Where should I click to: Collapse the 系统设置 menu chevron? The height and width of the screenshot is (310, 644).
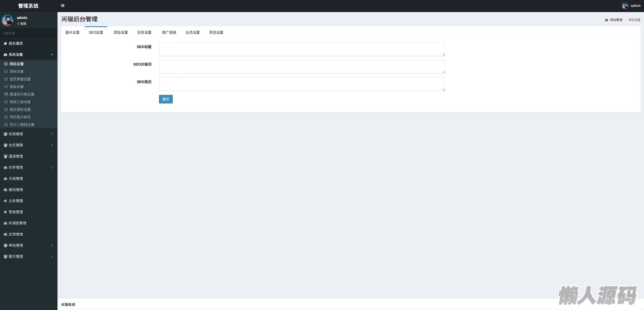(52, 55)
